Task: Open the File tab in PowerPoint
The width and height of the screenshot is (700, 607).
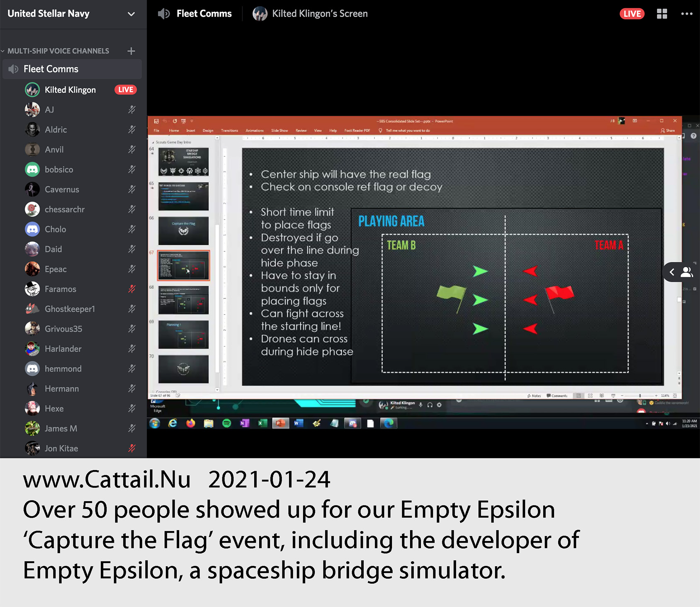Action: pyautogui.click(x=156, y=130)
